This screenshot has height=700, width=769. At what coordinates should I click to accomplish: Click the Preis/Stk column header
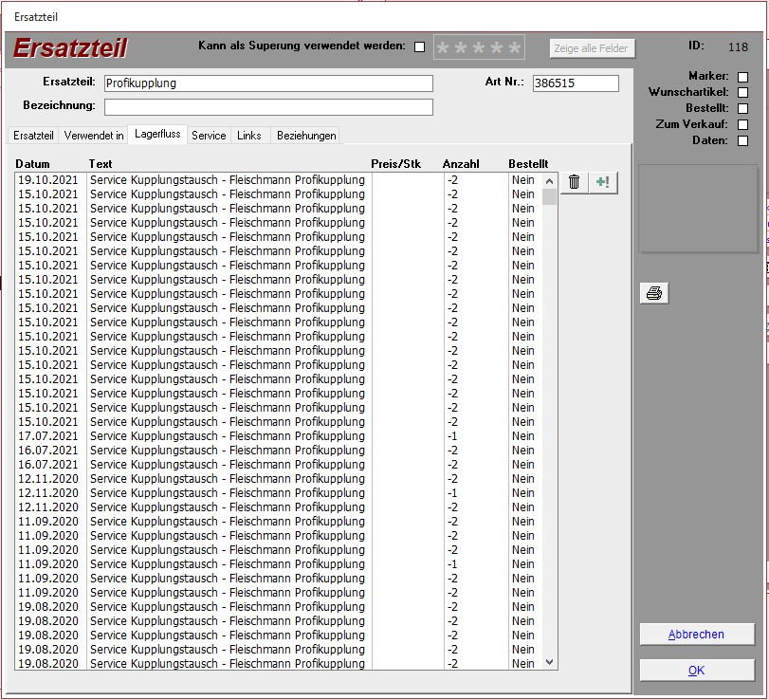pos(395,164)
